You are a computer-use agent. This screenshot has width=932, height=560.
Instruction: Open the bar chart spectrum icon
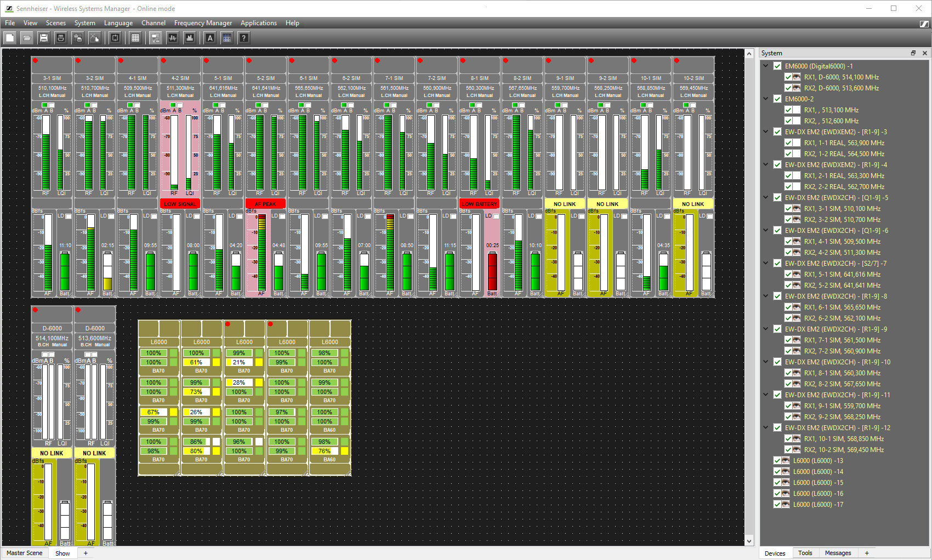[x=190, y=38]
